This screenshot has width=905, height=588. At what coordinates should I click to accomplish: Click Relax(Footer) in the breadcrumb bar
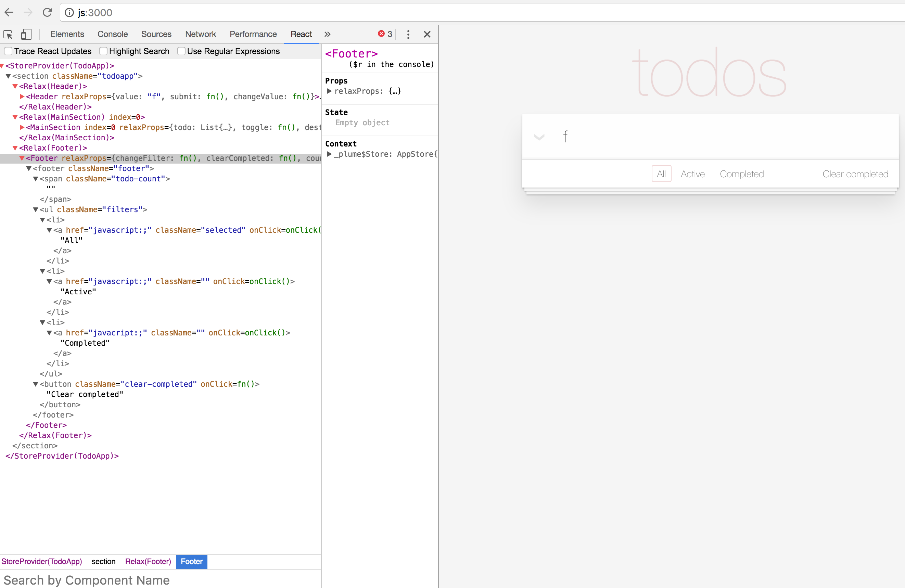[x=148, y=561]
